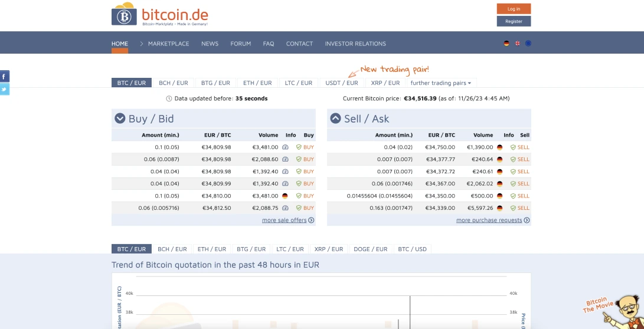Switch site language to English flag

click(518, 44)
